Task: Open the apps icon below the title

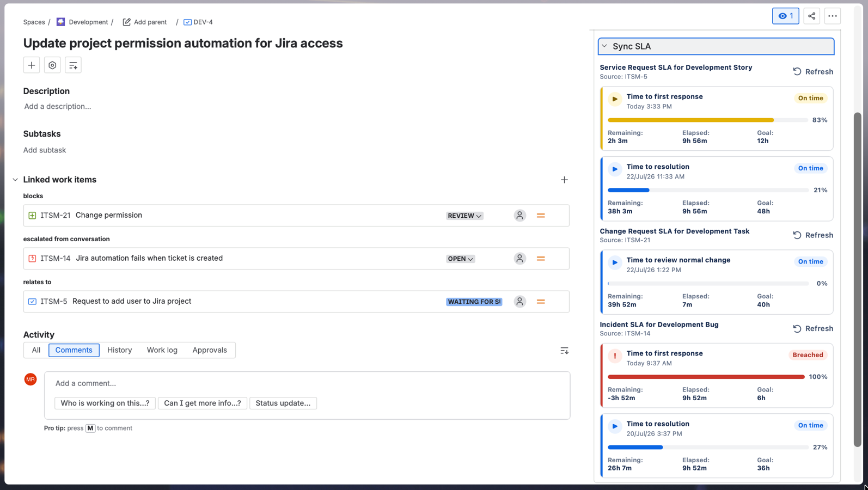Action: (x=52, y=65)
